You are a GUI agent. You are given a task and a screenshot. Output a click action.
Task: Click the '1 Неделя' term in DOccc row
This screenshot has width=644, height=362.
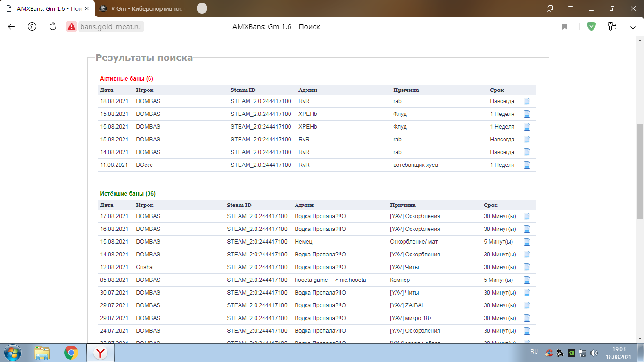tap(502, 165)
